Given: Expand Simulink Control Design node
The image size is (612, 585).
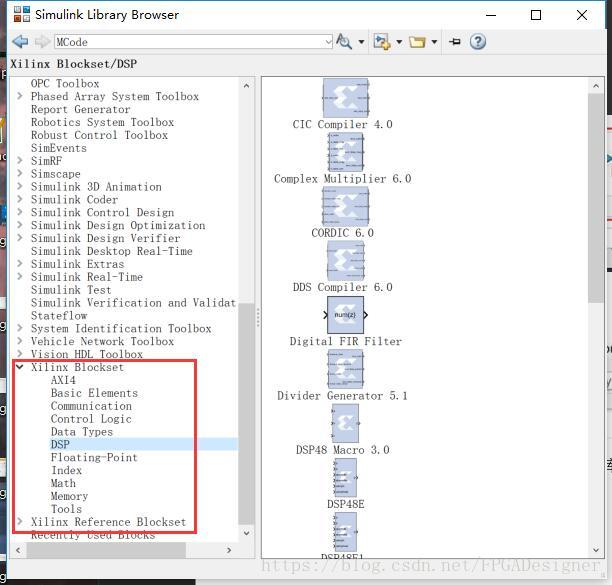Looking at the screenshot, I should (20, 212).
